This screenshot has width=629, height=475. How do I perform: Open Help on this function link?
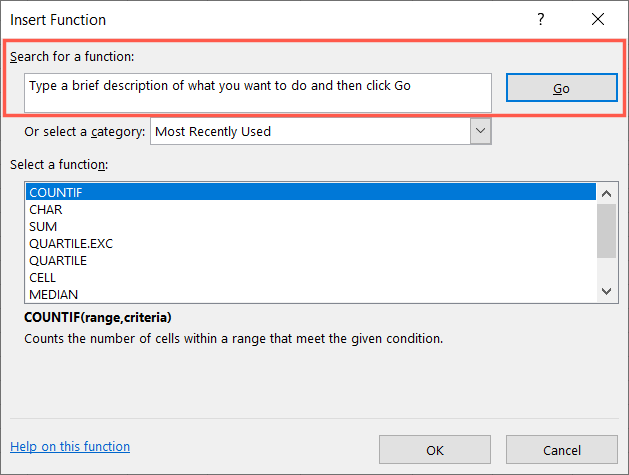[70, 447]
